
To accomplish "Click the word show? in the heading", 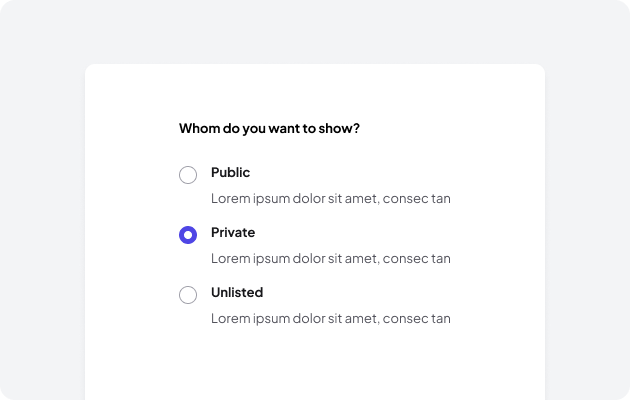I will 340,129.
